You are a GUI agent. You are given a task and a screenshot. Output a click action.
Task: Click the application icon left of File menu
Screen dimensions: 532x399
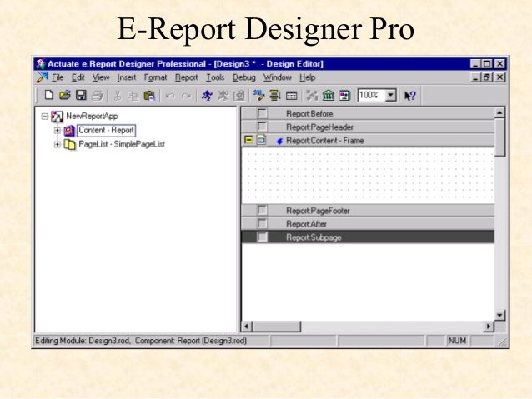(x=43, y=77)
